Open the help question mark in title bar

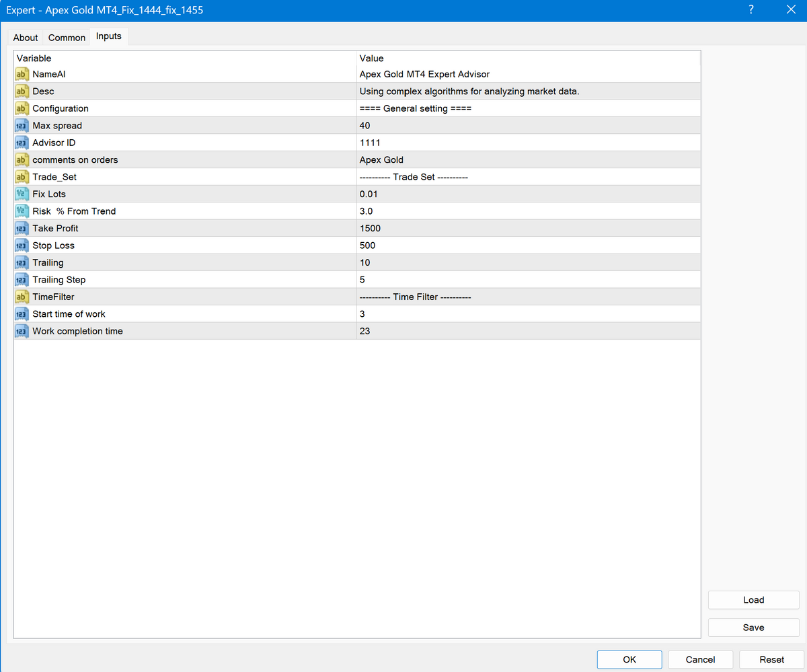751,9
